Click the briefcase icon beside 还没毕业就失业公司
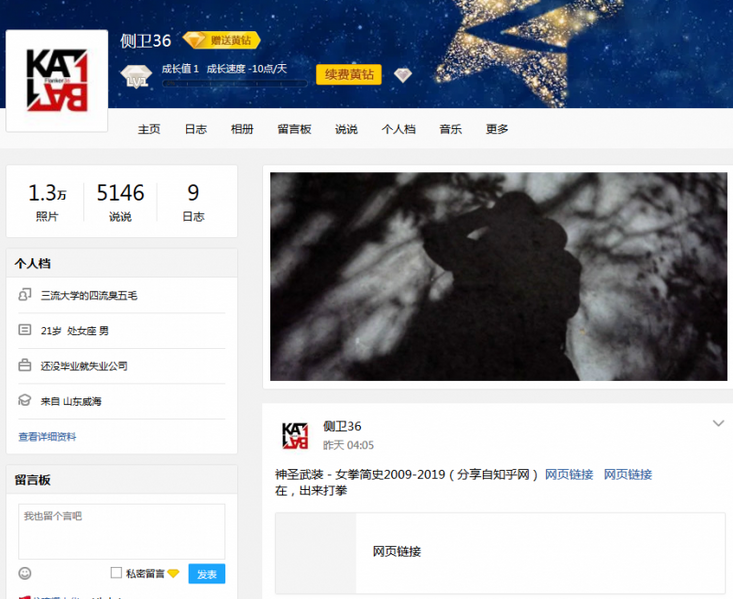The image size is (733, 599). click(x=25, y=365)
